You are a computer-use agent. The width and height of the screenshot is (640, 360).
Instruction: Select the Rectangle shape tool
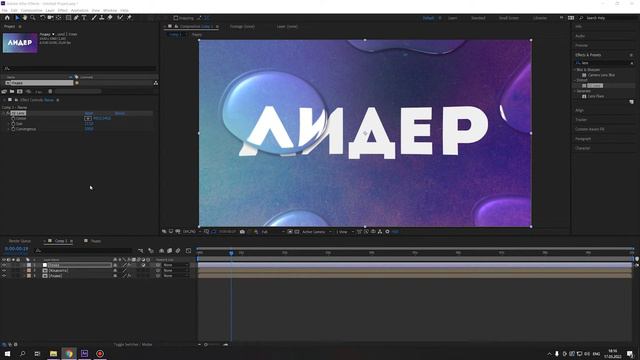click(x=68, y=18)
